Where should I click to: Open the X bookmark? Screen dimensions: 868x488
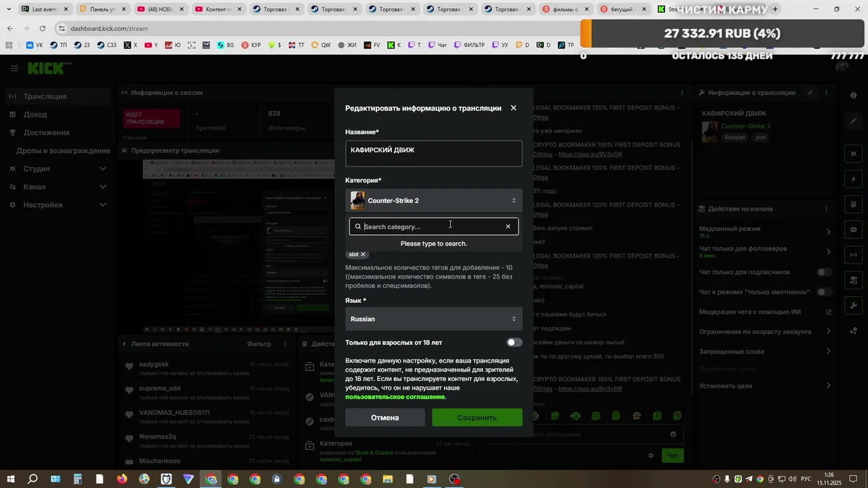coord(130,45)
